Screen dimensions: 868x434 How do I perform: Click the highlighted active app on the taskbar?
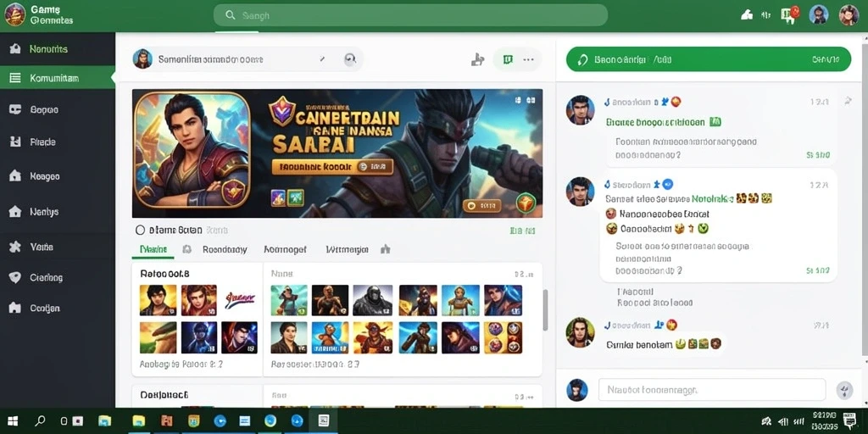323,421
